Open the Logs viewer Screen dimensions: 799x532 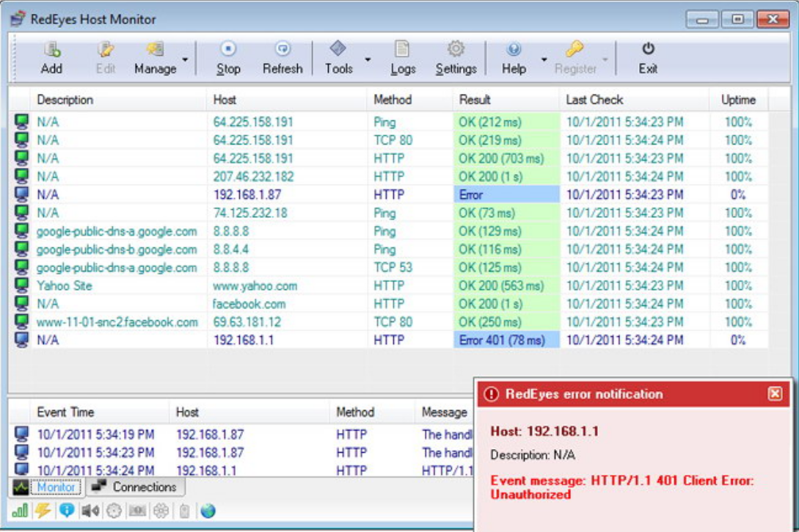pos(402,51)
